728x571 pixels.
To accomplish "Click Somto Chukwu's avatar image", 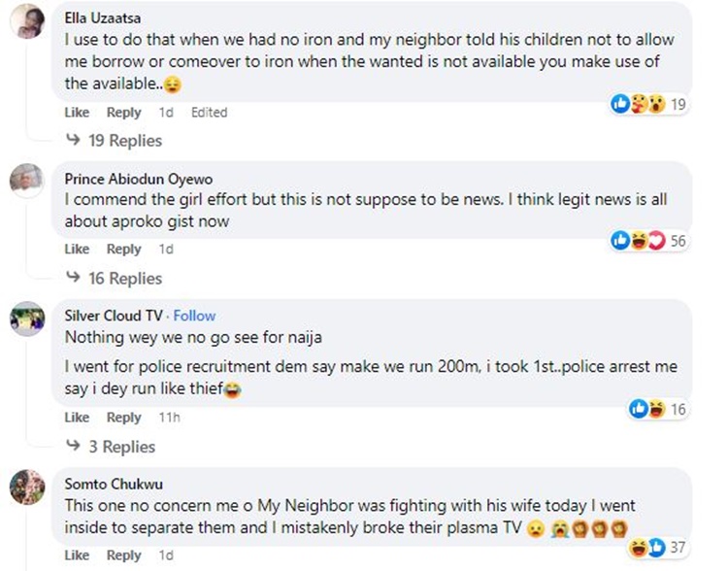I will point(26,486).
